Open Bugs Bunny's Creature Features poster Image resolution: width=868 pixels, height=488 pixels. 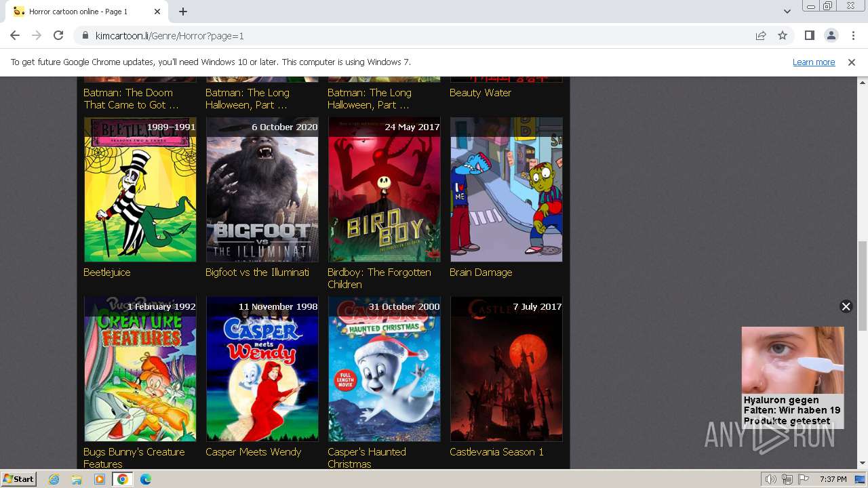pyautogui.click(x=140, y=369)
